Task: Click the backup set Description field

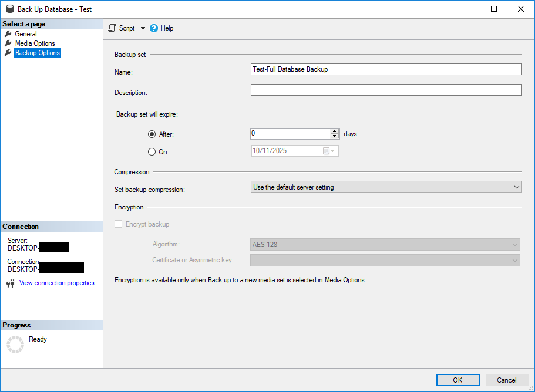Action: (x=386, y=90)
